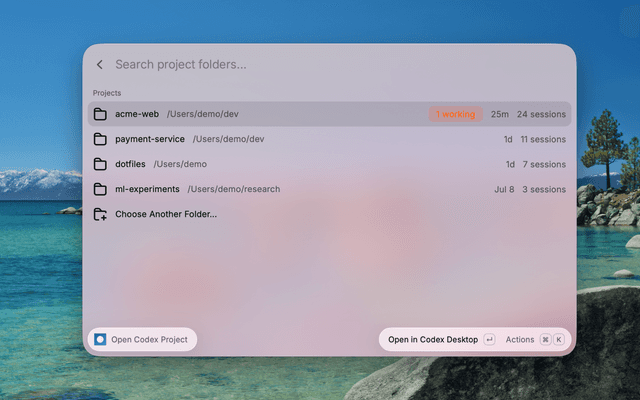Click the K key badge
Viewport: 640px width, 400px height.
pos(559,340)
